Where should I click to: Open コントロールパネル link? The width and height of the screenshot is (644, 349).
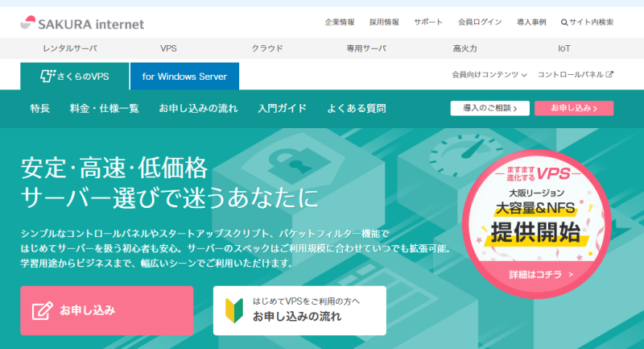click(570, 75)
